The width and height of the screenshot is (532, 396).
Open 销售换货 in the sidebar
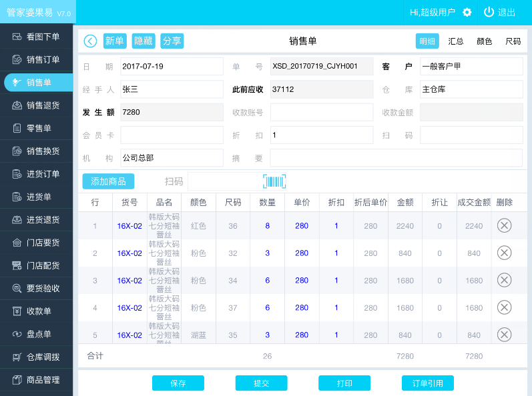tap(36, 151)
